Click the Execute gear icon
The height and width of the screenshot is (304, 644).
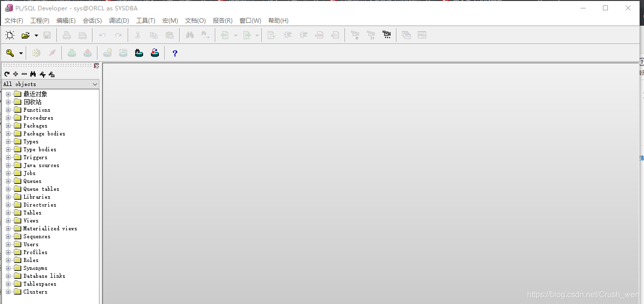coord(36,53)
